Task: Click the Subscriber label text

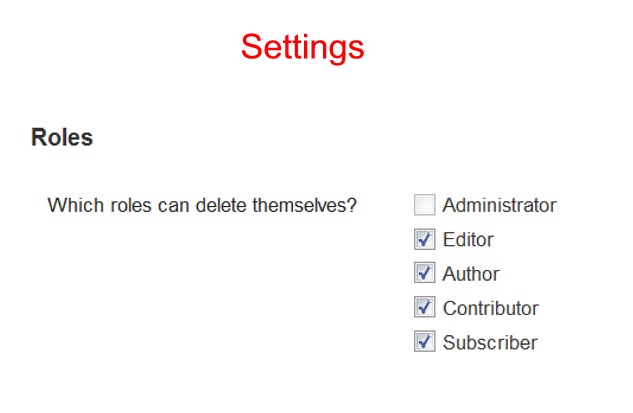Action: [490, 342]
